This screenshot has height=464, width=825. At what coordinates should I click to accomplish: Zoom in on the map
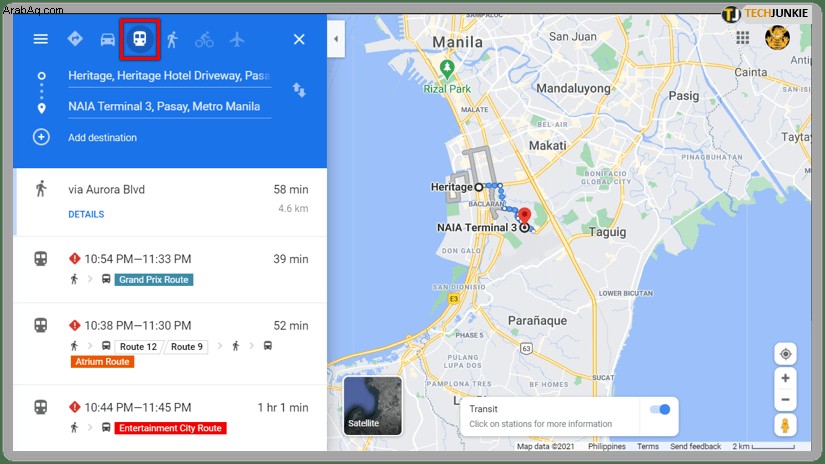pos(785,378)
